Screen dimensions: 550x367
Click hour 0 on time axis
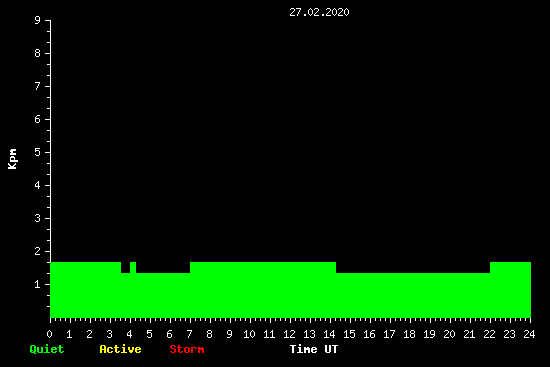click(x=49, y=334)
